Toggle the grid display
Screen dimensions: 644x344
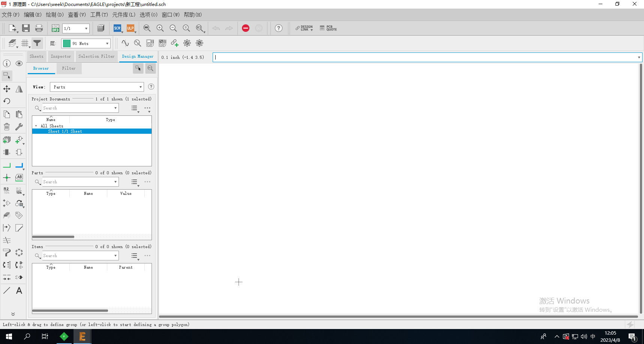pos(25,43)
